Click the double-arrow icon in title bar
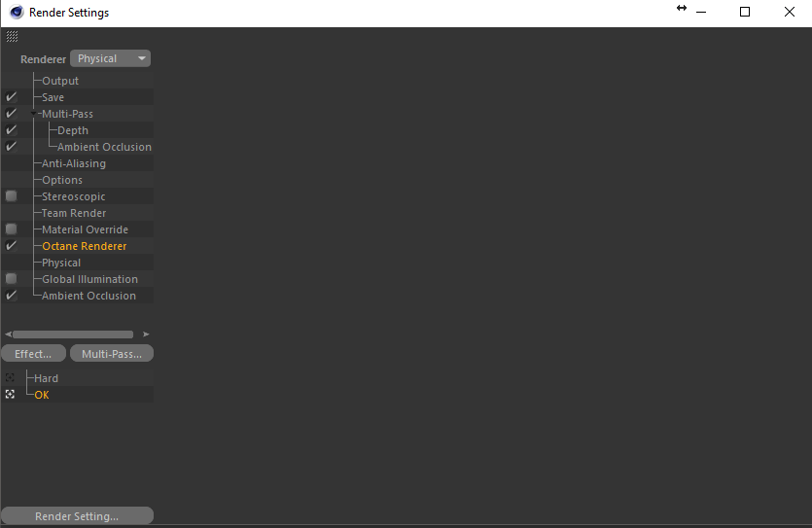This screenshot has height=528, width=812. point(682,8)
